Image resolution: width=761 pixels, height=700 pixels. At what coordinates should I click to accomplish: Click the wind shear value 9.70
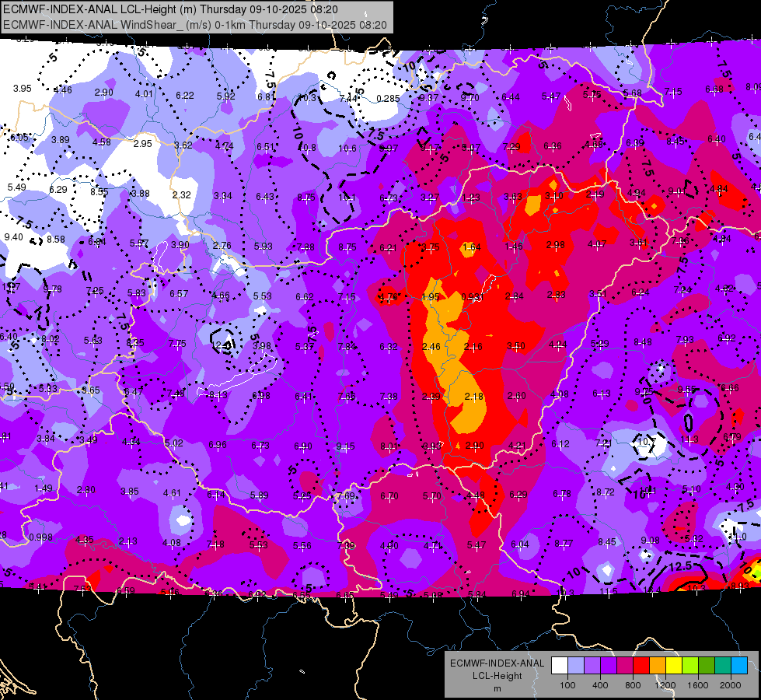click(x=470, y=98)
